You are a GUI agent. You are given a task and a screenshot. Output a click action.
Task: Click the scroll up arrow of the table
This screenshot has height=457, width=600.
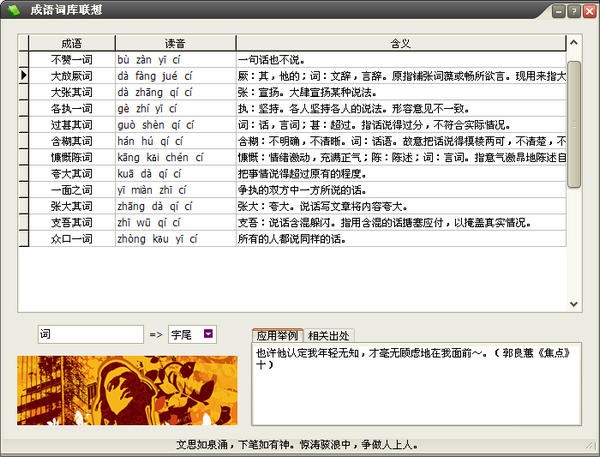pos(574,41)
